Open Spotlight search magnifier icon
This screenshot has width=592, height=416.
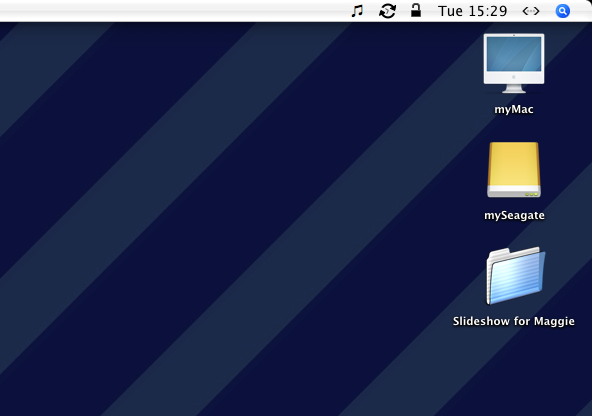click(563, 11)
